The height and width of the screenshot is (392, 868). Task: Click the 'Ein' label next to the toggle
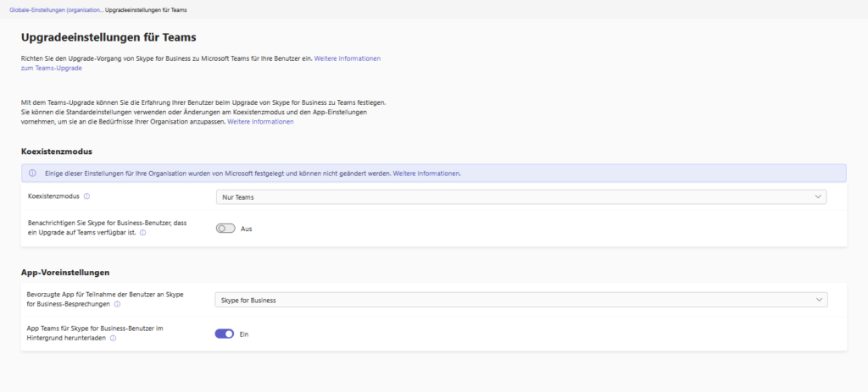(x=245, y=334)
